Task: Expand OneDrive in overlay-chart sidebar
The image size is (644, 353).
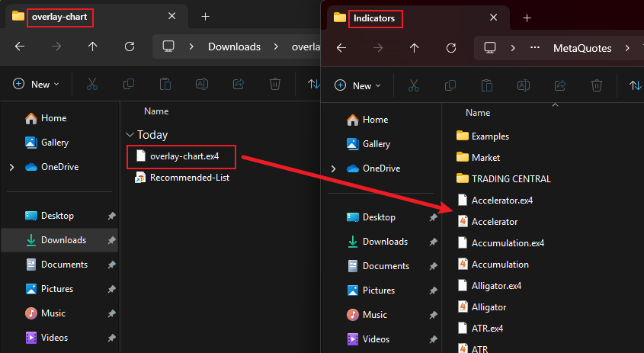Action: coord(12,167)
